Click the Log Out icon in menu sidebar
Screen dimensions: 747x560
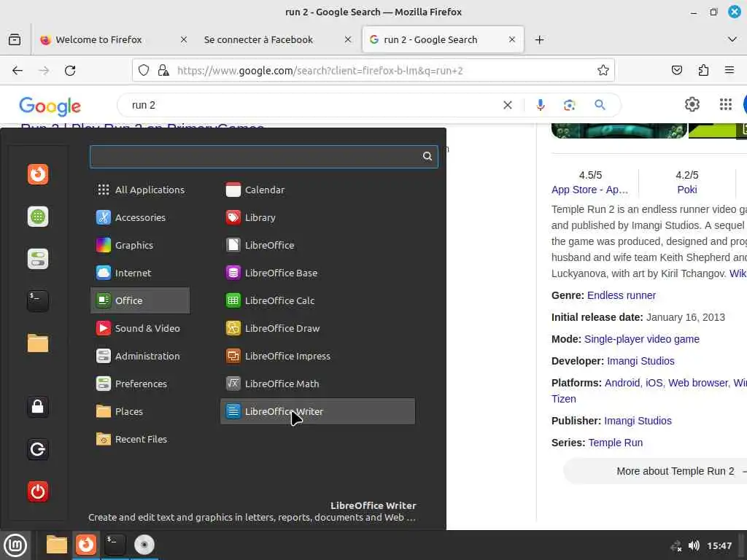(38, 449)
